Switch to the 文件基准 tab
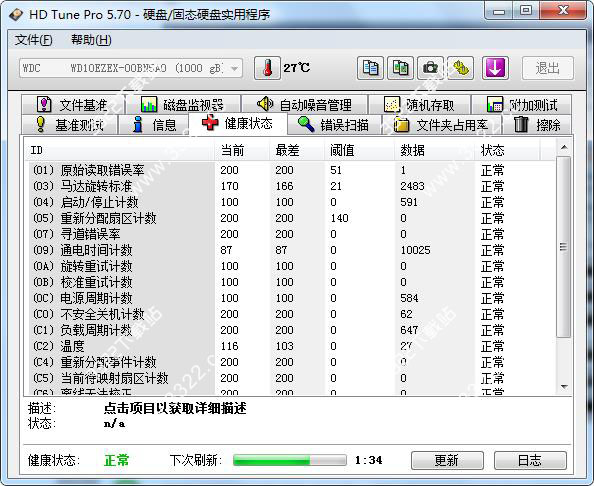 tap(73, 105)
